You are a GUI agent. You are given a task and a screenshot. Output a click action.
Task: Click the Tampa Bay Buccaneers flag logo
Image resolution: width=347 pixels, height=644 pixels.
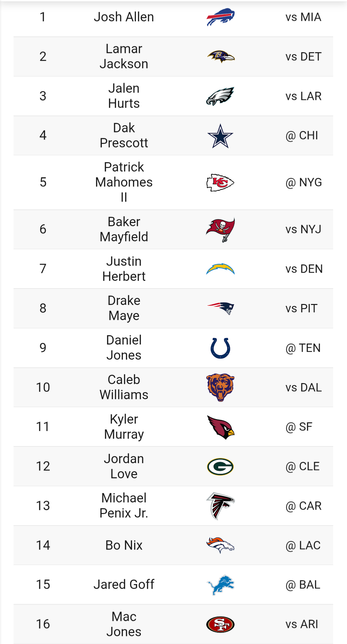pos(220,229)
